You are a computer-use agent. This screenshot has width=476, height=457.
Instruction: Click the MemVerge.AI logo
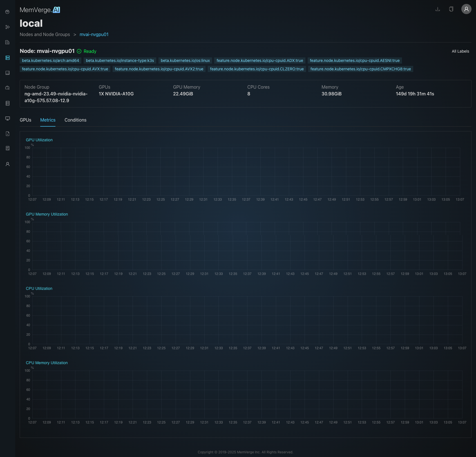coord(40,10)
